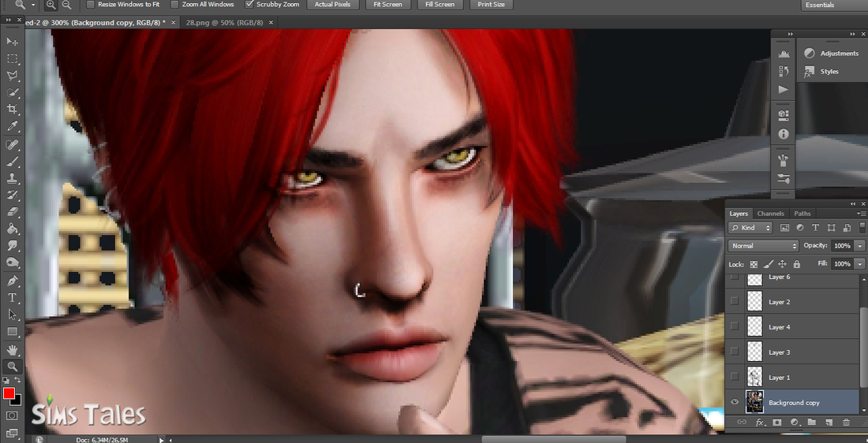Image resolution: width=868 pixels, height=443 pixels.
Task: Select the Polygonal Lasso tool
Action: pyautogui.click(x=12, y=76)
